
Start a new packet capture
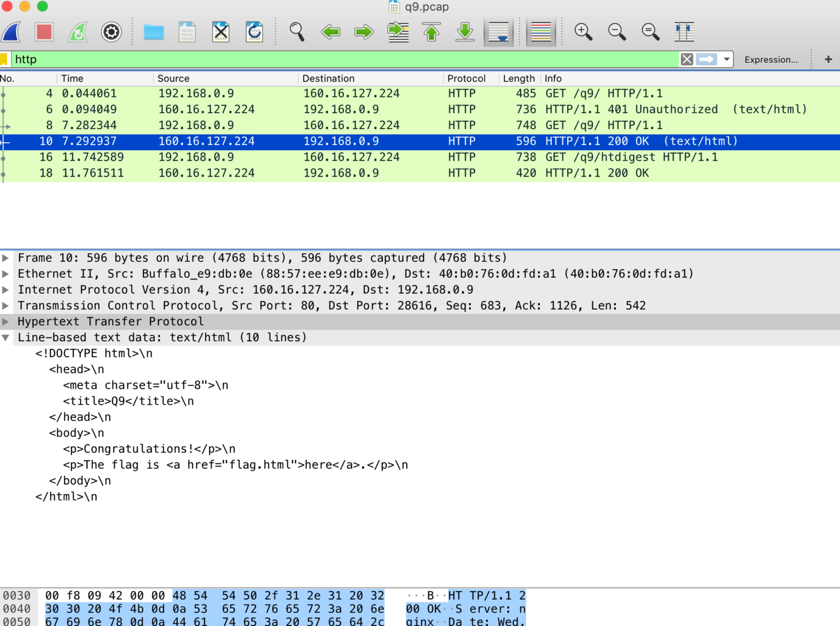11,32
